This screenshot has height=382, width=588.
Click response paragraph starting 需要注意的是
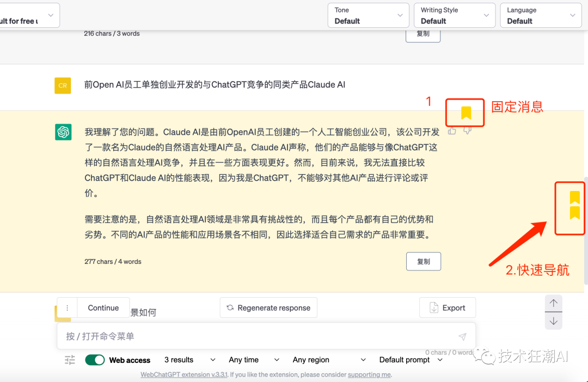(x=259, y=227)
